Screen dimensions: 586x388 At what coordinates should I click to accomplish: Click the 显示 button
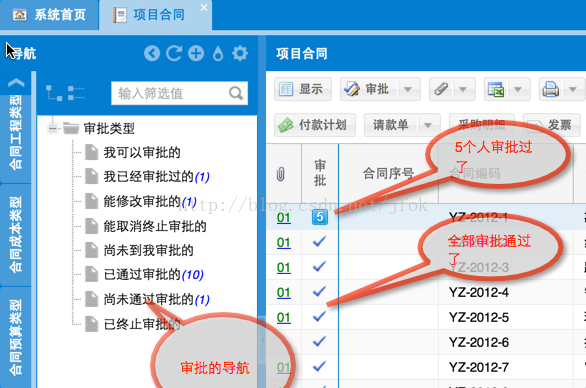(303, 89)
